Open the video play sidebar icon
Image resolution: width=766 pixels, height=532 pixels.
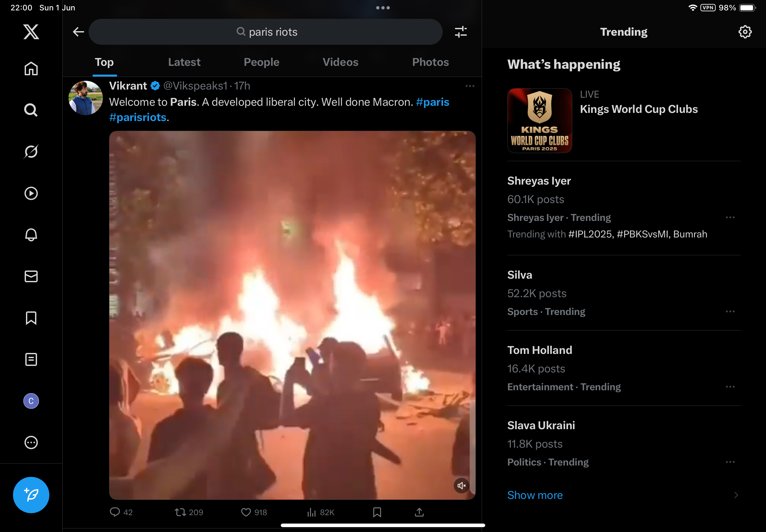pyautogui.click(x=31, y=193)
